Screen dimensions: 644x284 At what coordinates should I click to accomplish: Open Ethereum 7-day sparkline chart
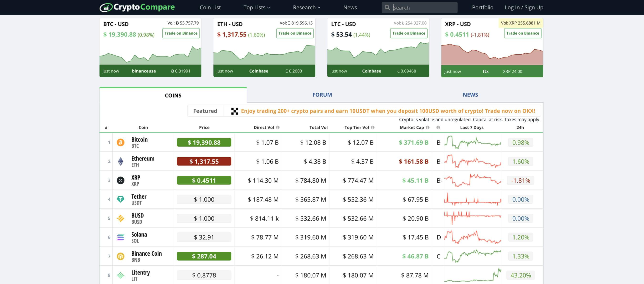(473, 161)
